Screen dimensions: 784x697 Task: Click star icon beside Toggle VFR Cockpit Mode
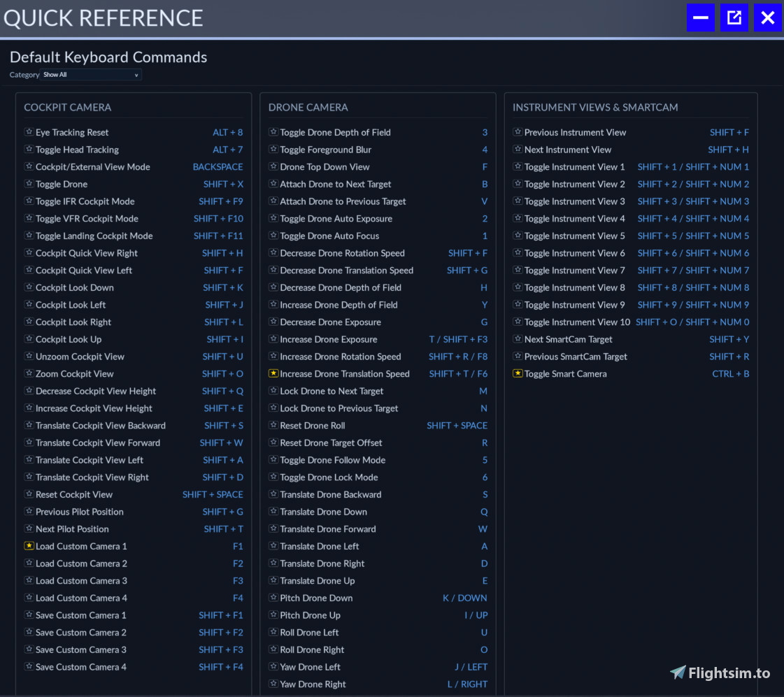(29, 218)
